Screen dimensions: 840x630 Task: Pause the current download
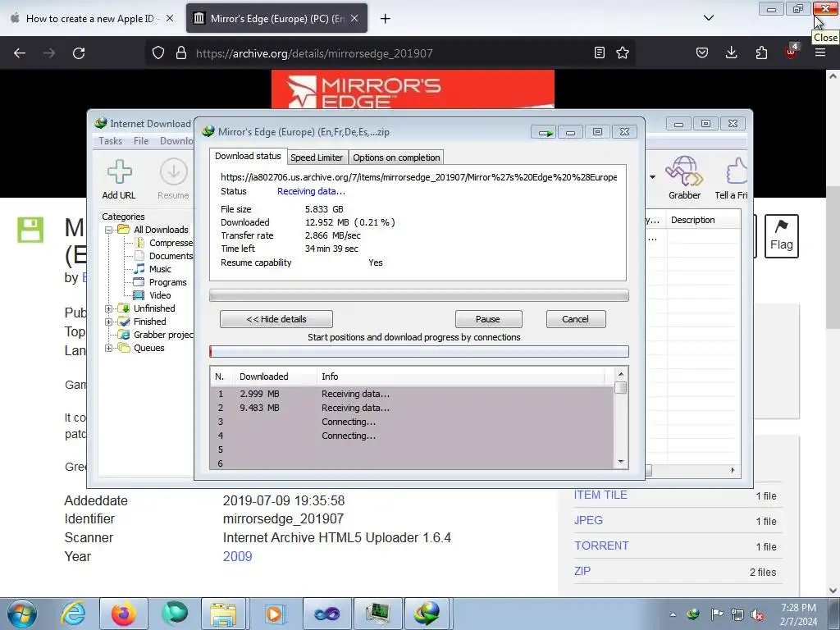tap(488, 319)
